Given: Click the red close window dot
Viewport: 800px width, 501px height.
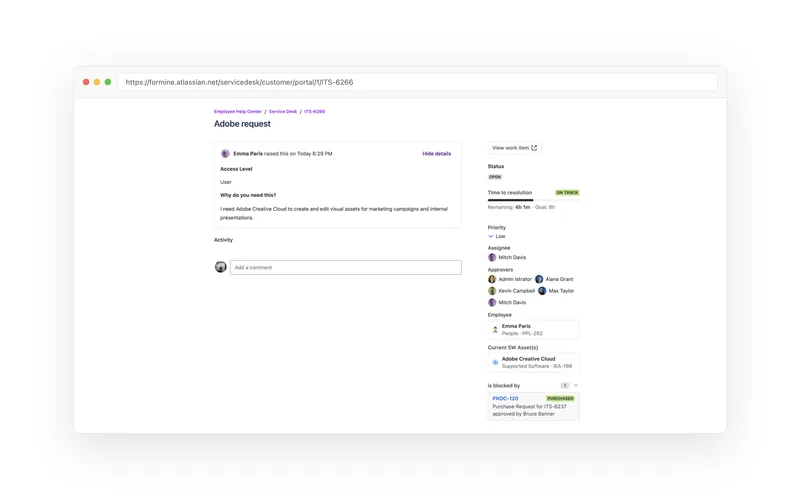Looking at the screenshot, I should click(86, 82).
